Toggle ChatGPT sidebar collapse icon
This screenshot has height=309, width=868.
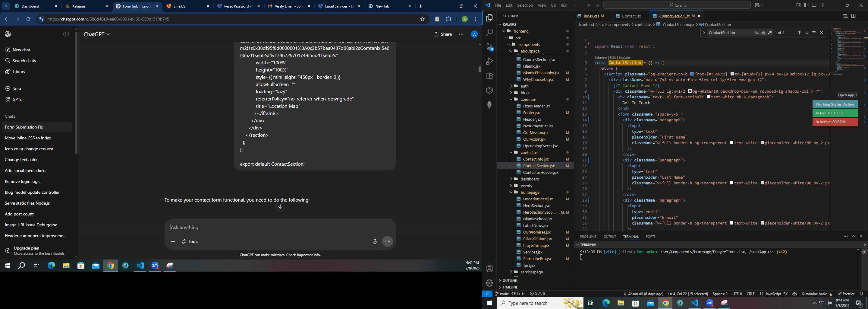[x=66, y=34]
